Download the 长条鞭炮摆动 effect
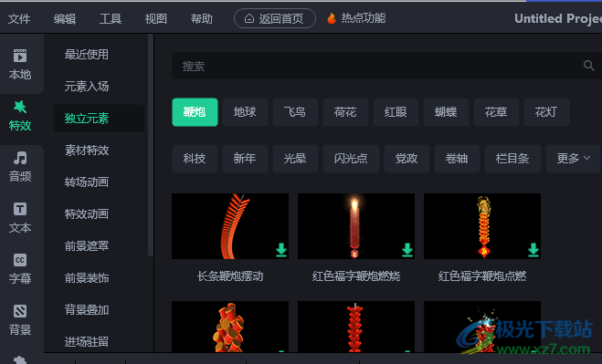 coord(281,250)
